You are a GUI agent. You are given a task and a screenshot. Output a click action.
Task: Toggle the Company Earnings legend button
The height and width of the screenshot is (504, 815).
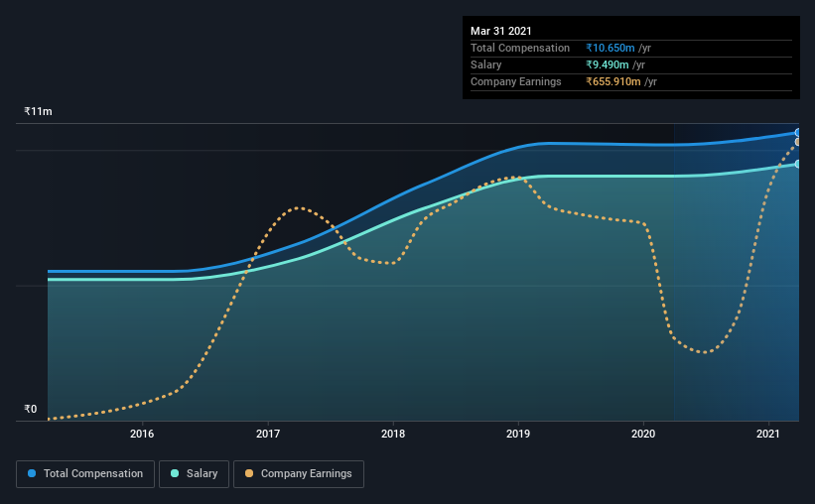pos(299,474)
